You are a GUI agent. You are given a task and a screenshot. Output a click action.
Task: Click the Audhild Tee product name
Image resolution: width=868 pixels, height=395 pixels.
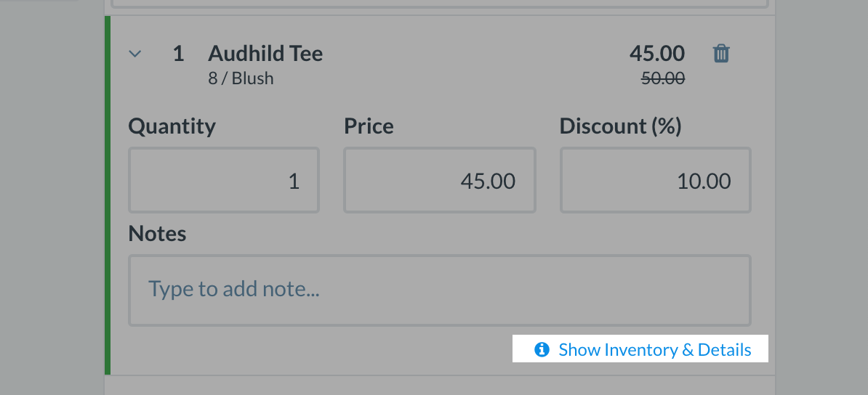point(265,54)
